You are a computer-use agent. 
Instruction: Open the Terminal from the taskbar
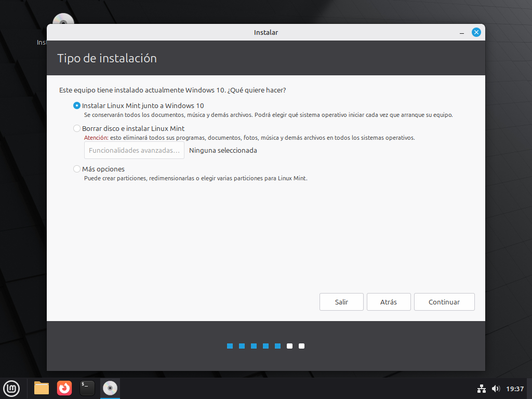point(87,388)
